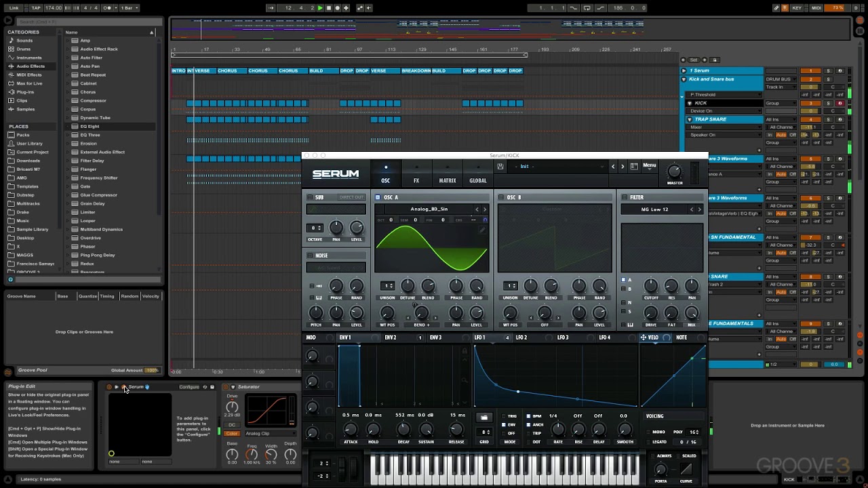The height and width of the screenshot is (488, 868).
Task: Open the Analog_BD_Sin wavetable menu
Action: (x=429, y=209)
